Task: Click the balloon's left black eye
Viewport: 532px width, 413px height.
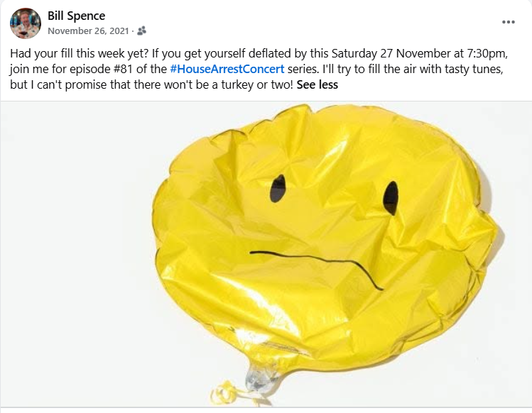Action: click(x=278, y=189)
